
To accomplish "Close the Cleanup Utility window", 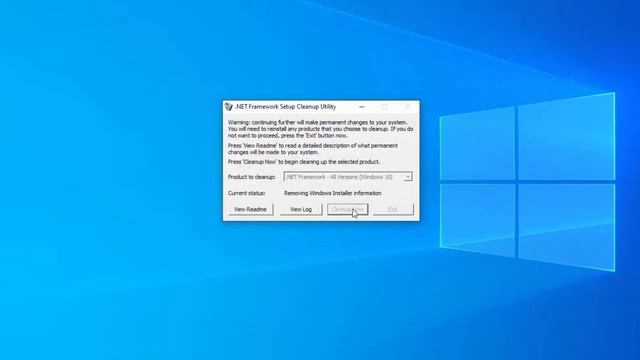I will coord(407,107).
